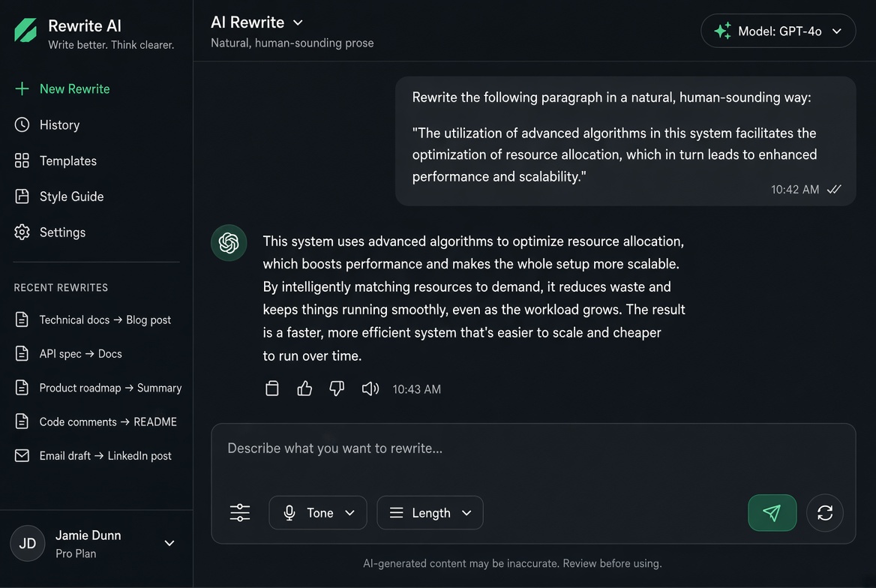Screen dimensions: 876x588
Task: Click the double-check read receipt icon
Action: click(x=834, y=190)
